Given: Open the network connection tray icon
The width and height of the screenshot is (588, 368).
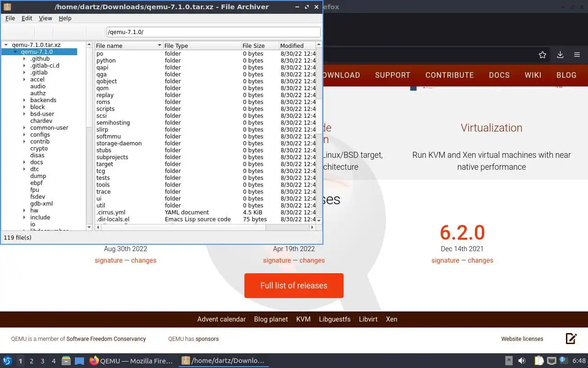Looking at the screenshot, I should pyautogui.click(x=551, y=361).
